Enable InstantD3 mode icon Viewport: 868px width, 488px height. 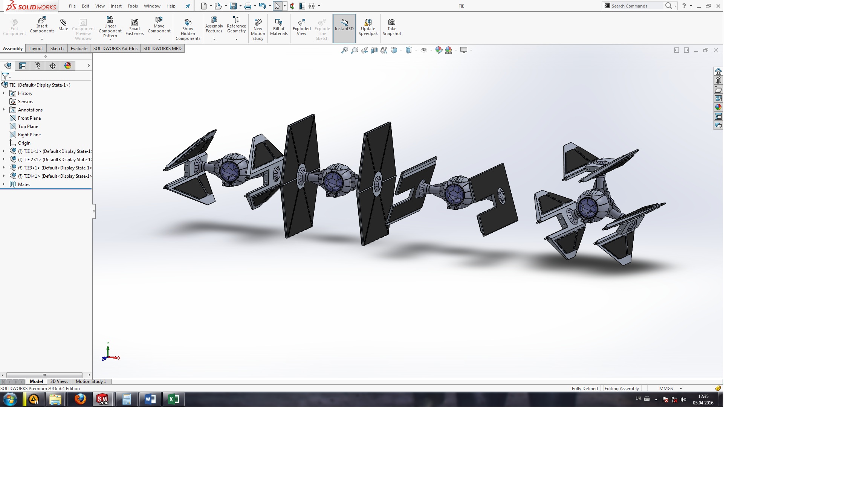(344, 28)
